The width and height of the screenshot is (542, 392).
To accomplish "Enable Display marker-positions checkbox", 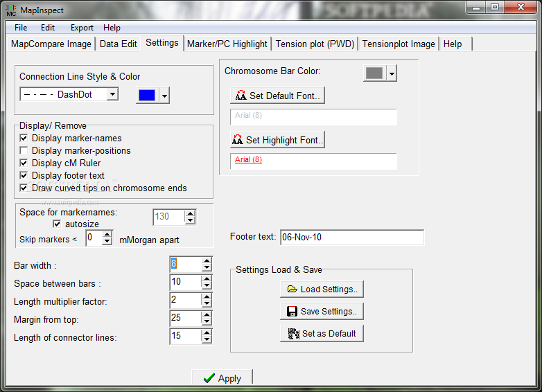I will [24, 150].
